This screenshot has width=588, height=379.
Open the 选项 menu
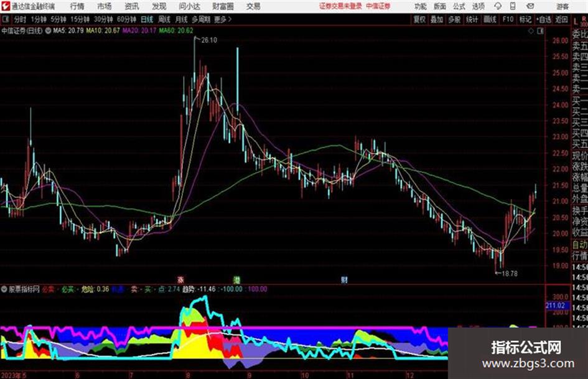pyautogui.click(x=478, y=6)
